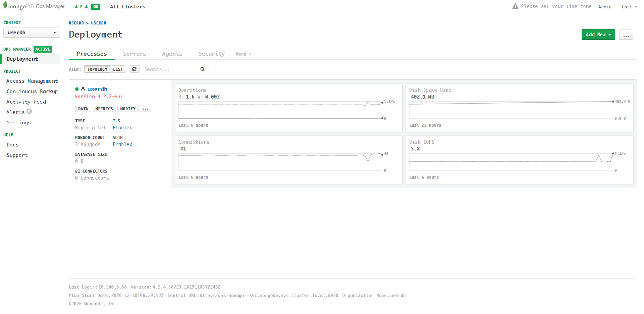Click inside the Search input field
The image size is (644, 314).
point(169,69)
